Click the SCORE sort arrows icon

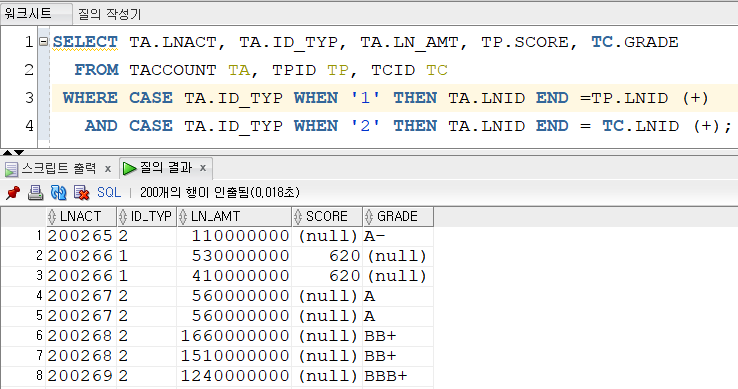(x=298, y=217)
